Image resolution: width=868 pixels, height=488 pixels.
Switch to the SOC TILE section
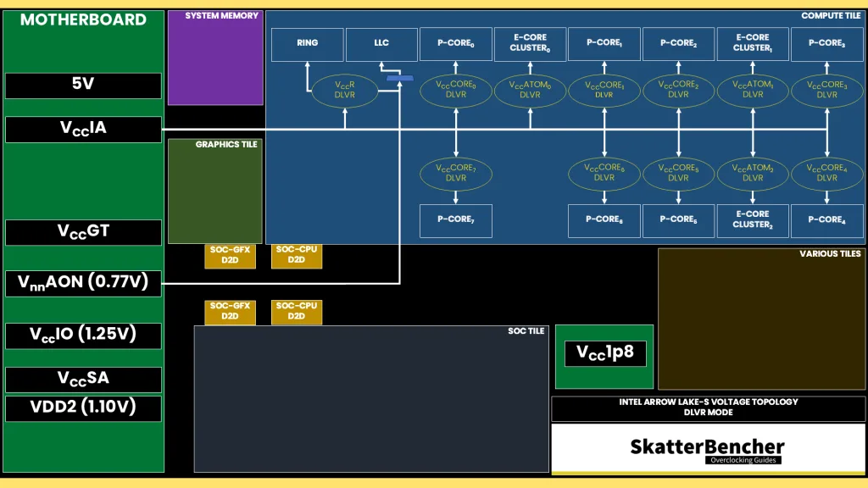pyautogui.click(x=371, y=398)
